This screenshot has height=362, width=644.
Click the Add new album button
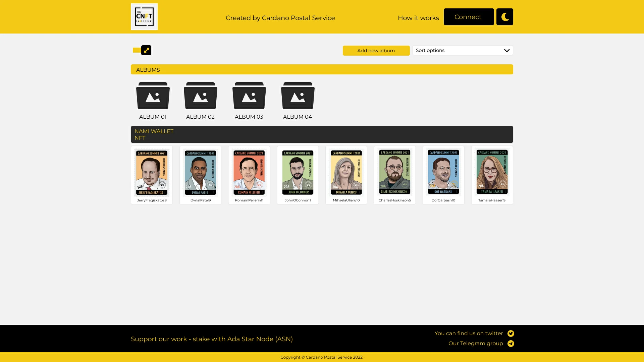pyautogui.click(x=376, y=51)
